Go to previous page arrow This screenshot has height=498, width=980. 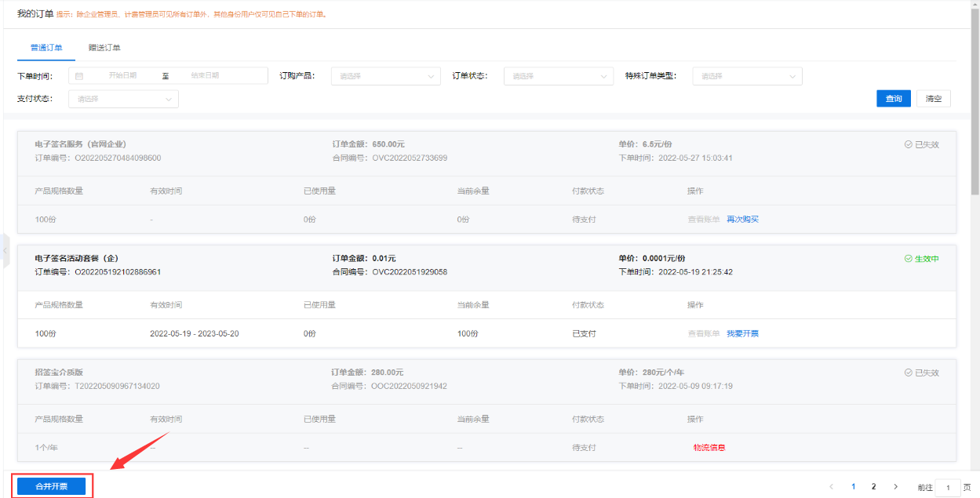[831, 486]
